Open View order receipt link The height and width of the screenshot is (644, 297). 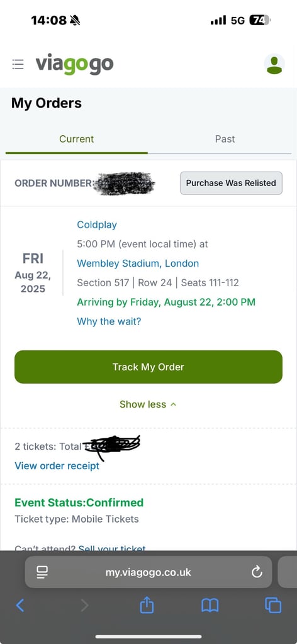pyautogui.click(x=57, y=466)
